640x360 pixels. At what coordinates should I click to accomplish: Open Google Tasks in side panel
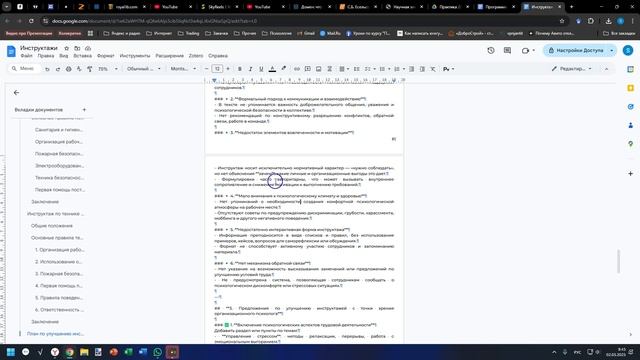point(631,107)
